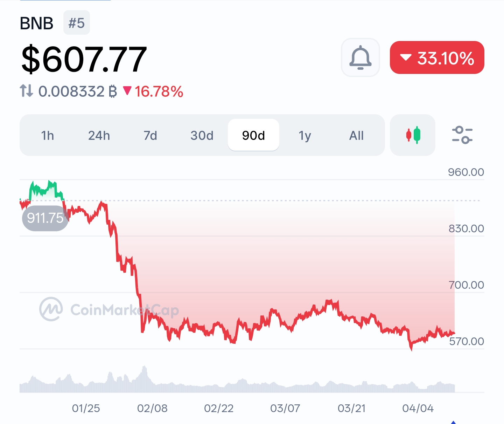The width and height of the screenshot is (504, 424).
Task: Tap the price alert bell icon
Action: (x=360, y=57)
